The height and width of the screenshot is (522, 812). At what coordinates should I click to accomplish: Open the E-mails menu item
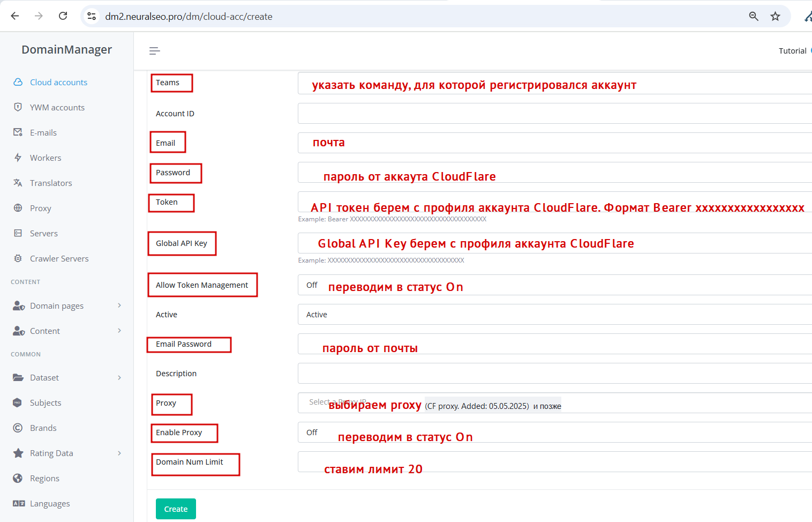pyautogui.click(x=43, y=132)
